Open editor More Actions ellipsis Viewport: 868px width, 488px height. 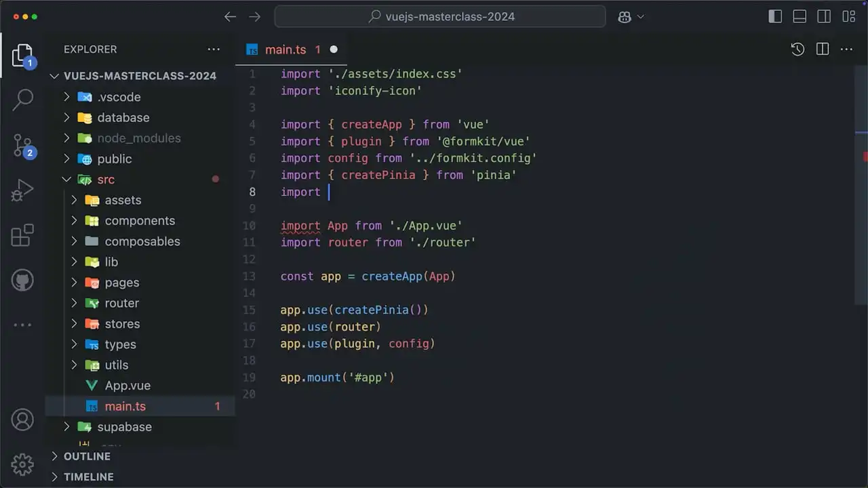(846, 49)
